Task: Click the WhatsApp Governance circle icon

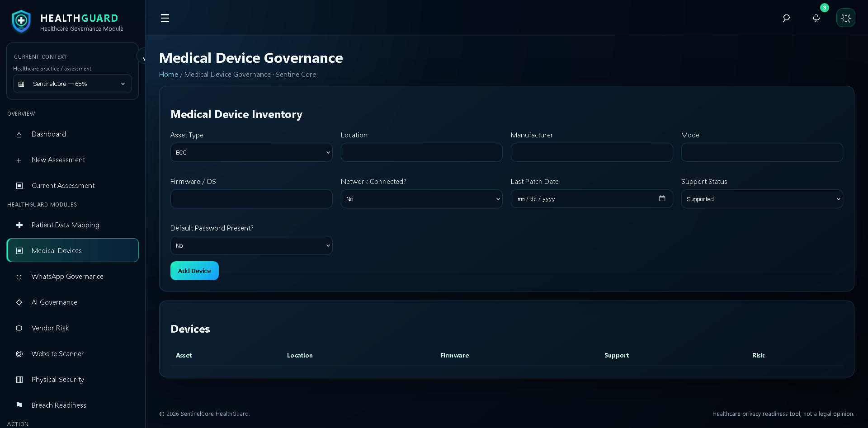Action: coord(19,277)
